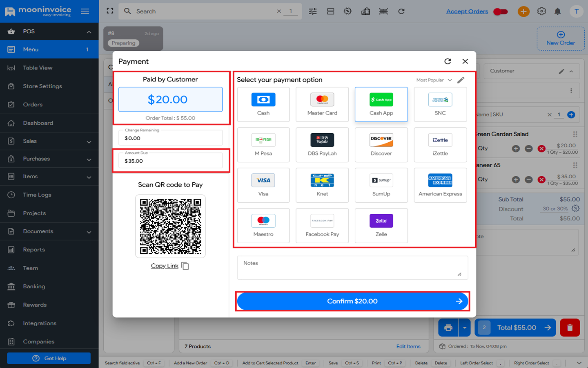Click the copy icon next to Copy Link
This screenshot has height=368, width=588.
point(185,265)
